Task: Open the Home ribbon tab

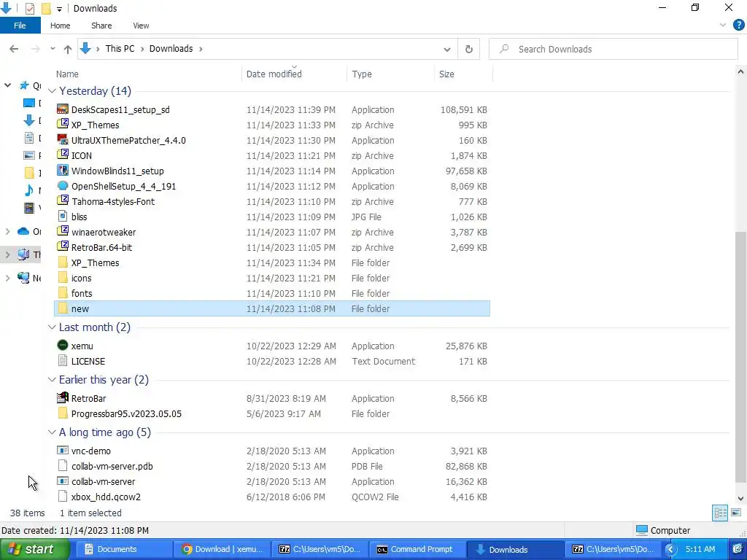Action: tap(60, 26)
